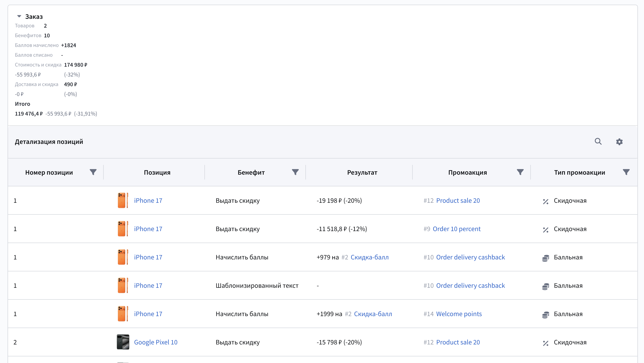Screen dimensions: 644x363
Task: Click coins icon in Шаблонизированный текст row
Action: (545, 286)
